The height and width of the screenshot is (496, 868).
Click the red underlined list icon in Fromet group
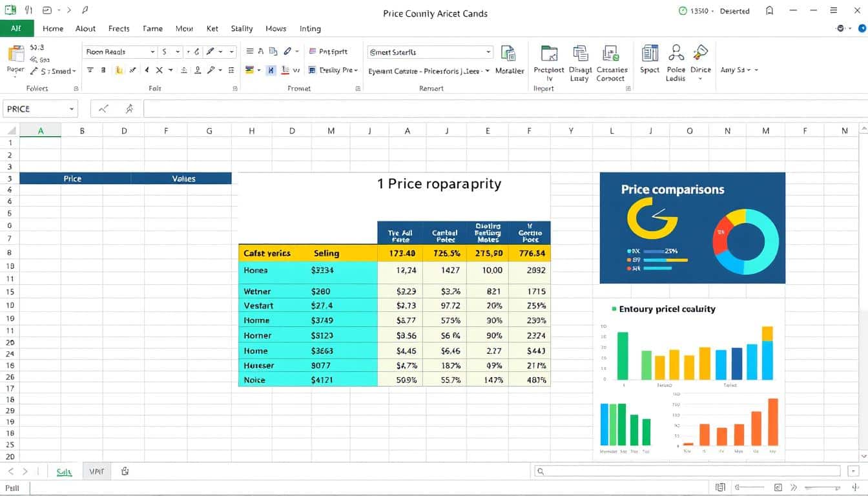pyautogui.click(x=285, y=70)
